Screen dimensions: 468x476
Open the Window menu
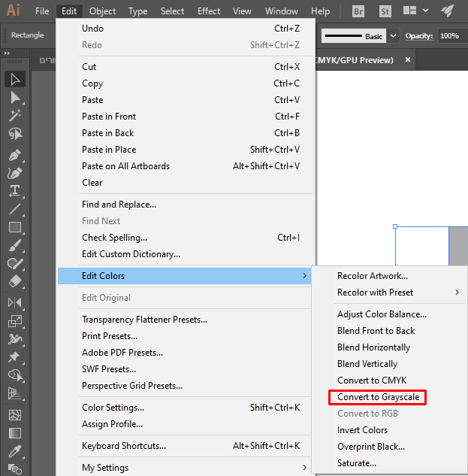click(x=282, y=11)
